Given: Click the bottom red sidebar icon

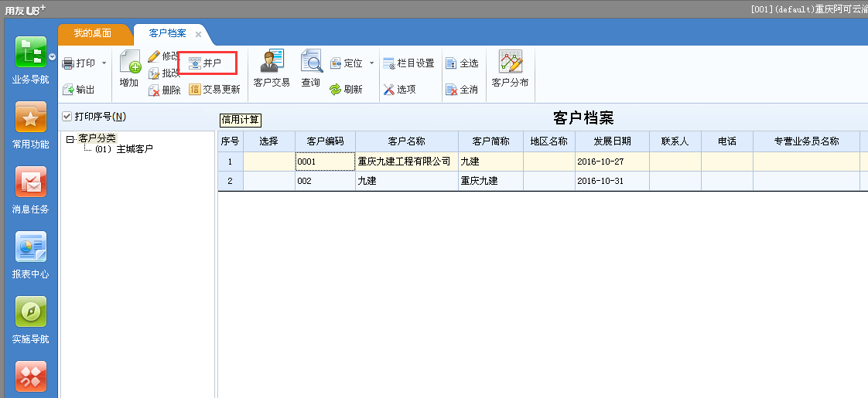Looking at the screenshot, I should [x=31, y=376].
